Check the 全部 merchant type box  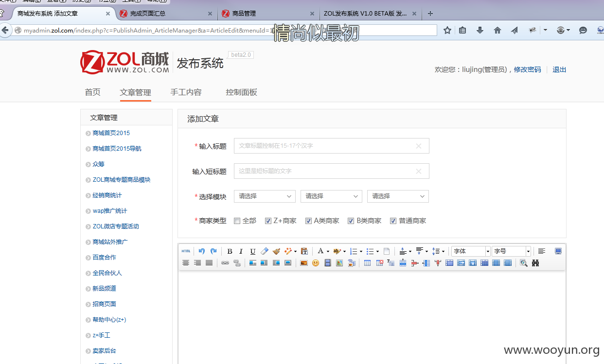click(x=237, y=221)
